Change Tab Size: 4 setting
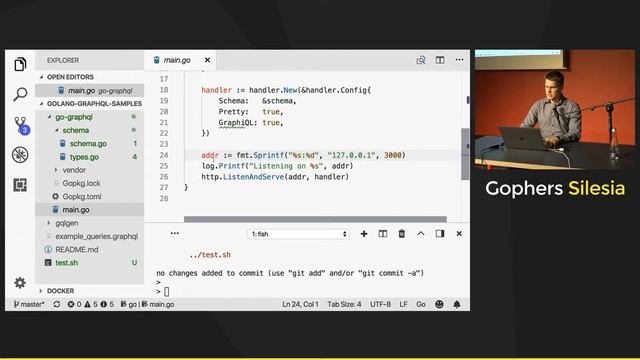The width and height of the screenshot is (640, 360). 344,304
